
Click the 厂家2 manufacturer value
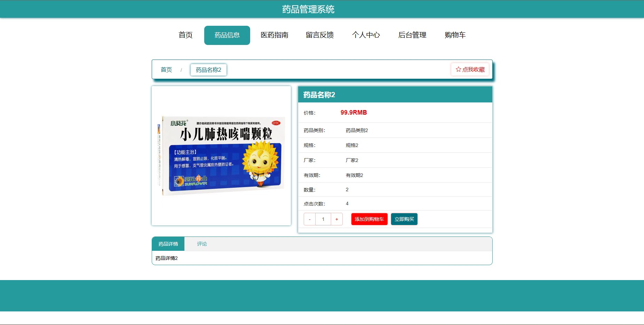[x=352, y=160]
